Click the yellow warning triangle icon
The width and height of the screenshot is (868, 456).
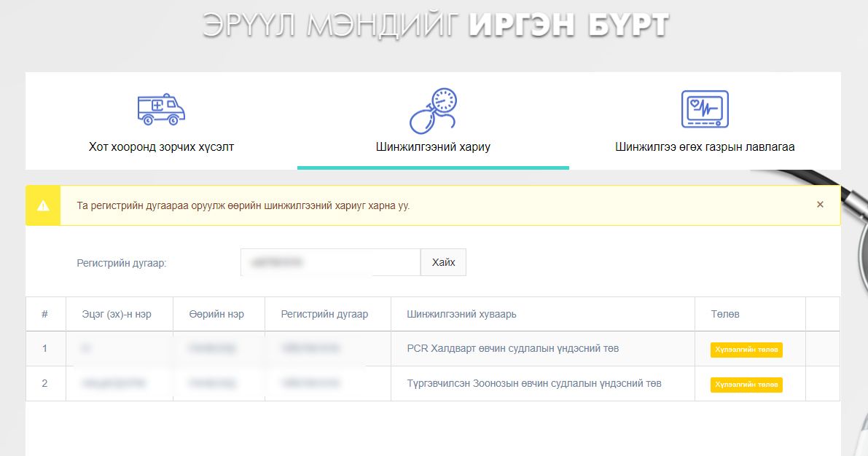(43, 205)
